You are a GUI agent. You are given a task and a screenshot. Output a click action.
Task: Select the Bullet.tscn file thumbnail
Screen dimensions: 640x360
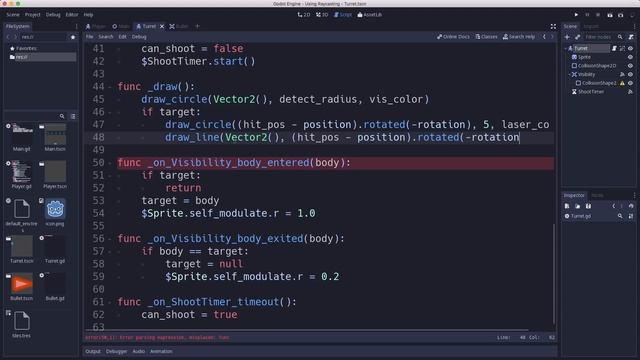(22, 287)
